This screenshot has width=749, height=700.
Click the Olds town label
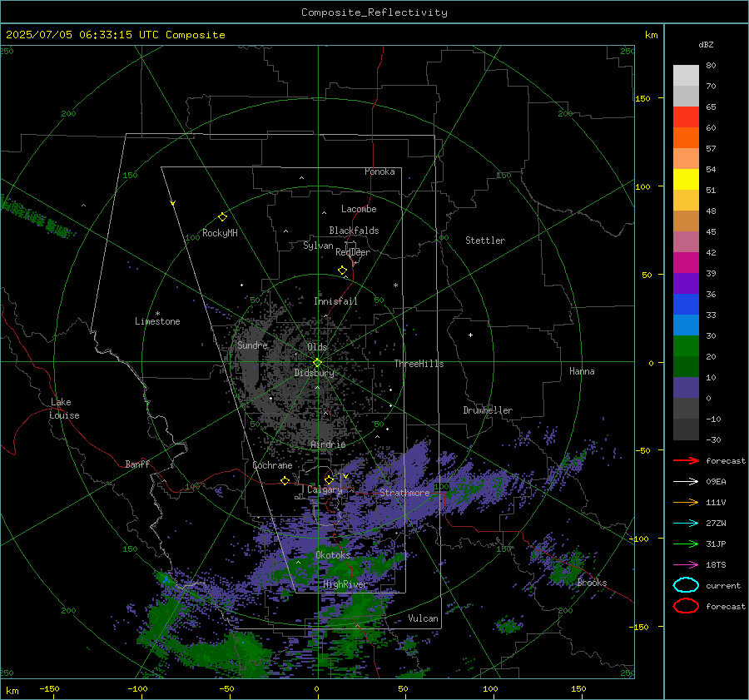pyautogui.click(x=317, y=347)
